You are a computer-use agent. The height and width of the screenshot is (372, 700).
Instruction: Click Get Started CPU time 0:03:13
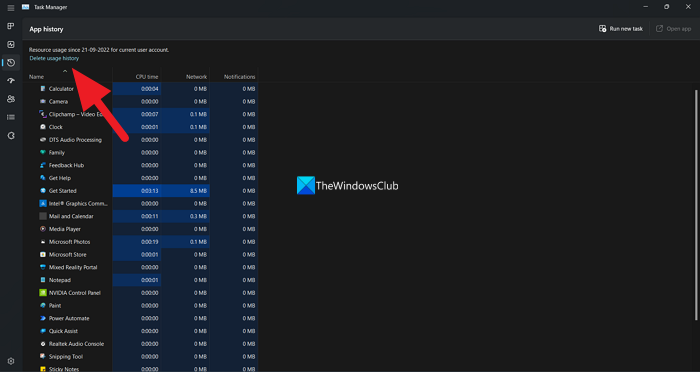pyautogui.click(x=137, y=191)
